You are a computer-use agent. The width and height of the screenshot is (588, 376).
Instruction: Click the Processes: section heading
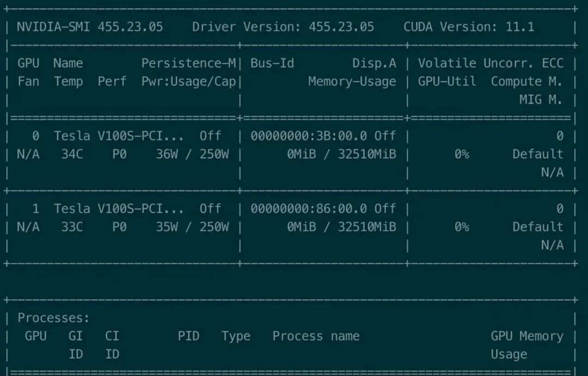click(x=53, y=318)
